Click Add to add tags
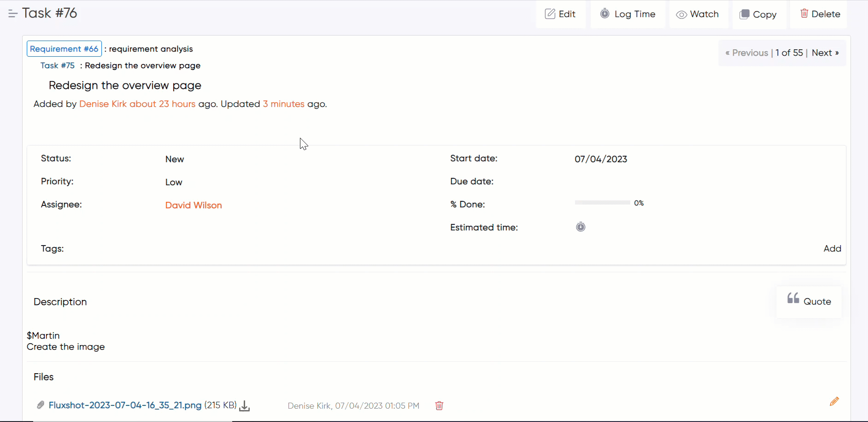The image size is (868, 422). [x=832, y=249]
